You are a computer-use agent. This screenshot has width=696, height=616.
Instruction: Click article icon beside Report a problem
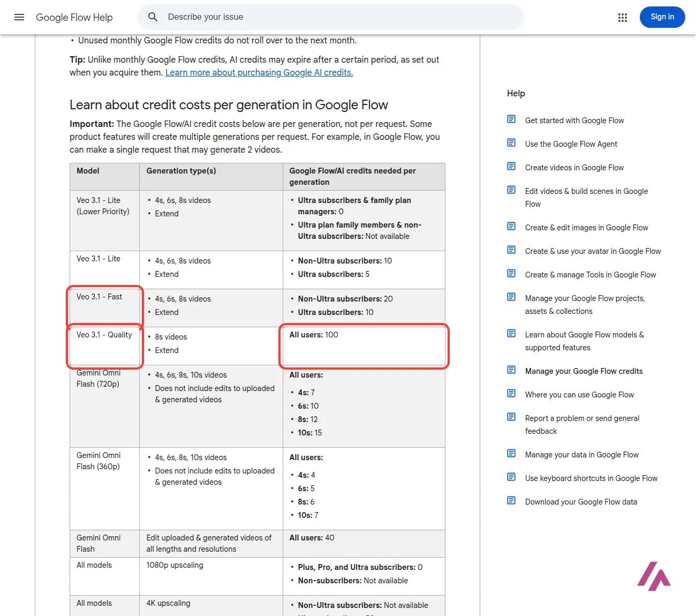point(511,417)
